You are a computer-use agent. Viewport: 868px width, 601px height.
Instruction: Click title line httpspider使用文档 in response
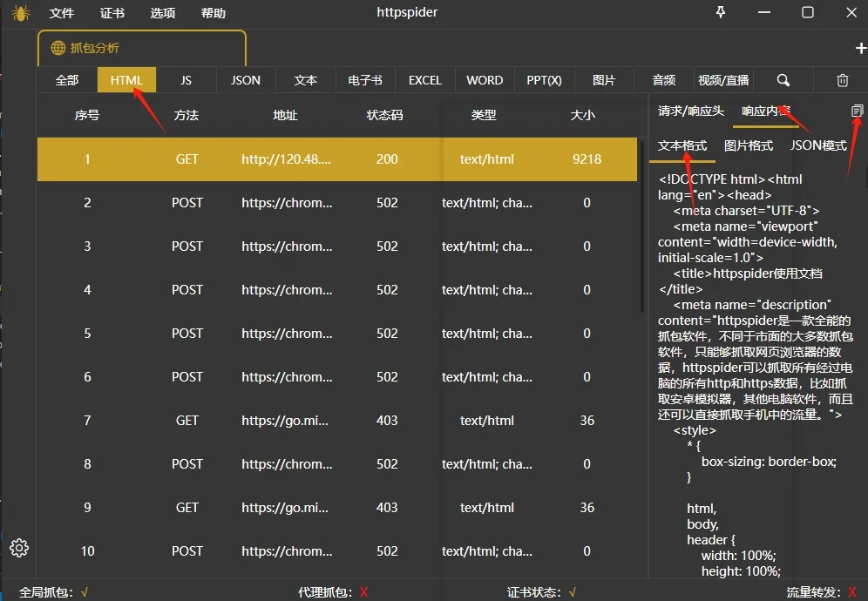click(748, 273)
